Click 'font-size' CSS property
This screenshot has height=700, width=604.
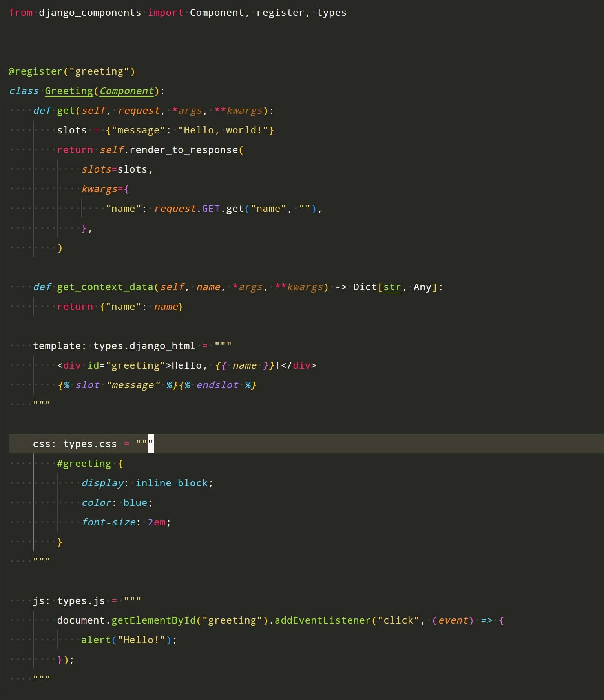(x=108, y=522)
